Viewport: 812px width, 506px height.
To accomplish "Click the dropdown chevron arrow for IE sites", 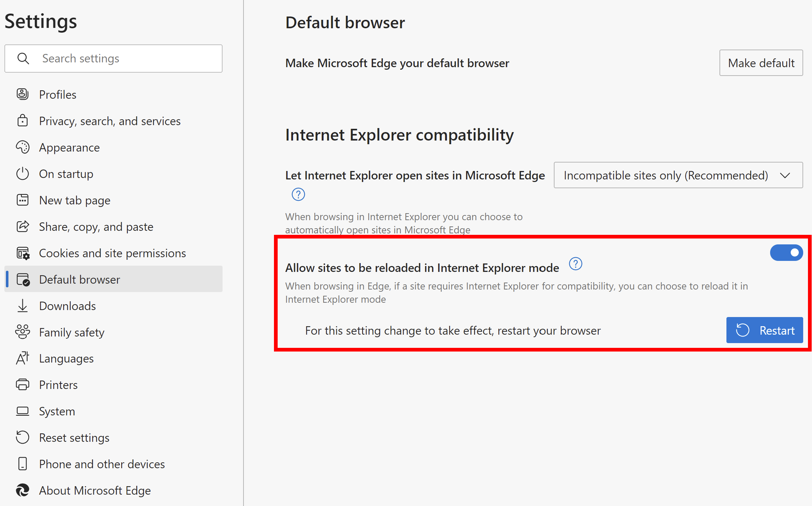I will (785, 175).
